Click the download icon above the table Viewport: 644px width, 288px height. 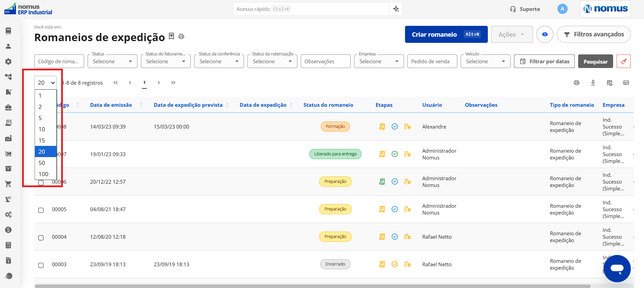pos(593,83)
